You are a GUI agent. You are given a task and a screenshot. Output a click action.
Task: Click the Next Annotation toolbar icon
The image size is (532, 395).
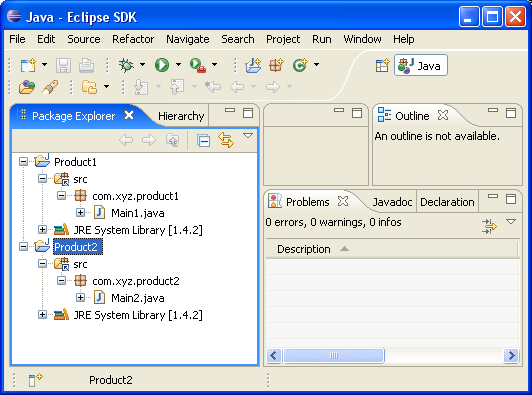(x=141, y=87)
